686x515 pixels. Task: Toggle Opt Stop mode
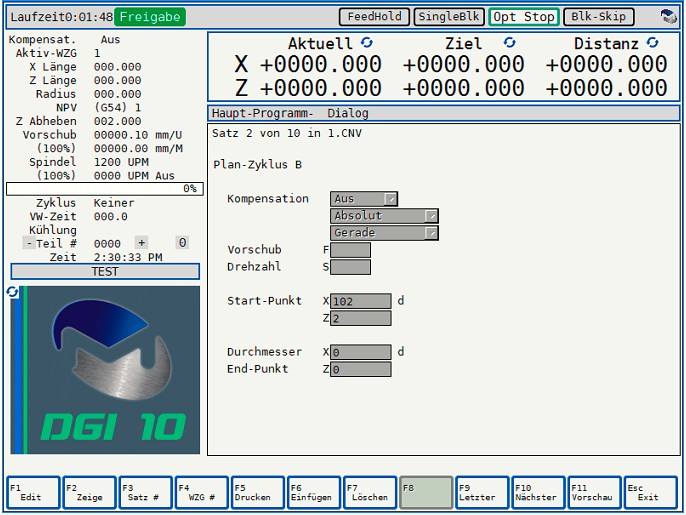524,17
